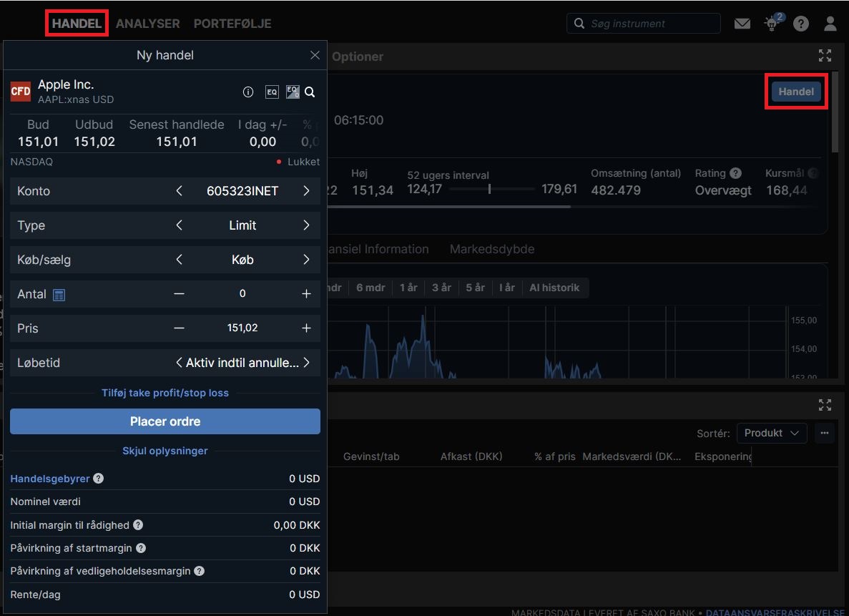Open the lightbulb notifications icon

point(772,24)
